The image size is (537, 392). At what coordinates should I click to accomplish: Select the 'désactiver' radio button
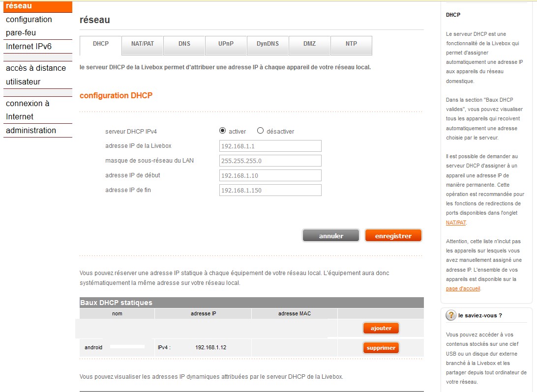pos(260,131)
